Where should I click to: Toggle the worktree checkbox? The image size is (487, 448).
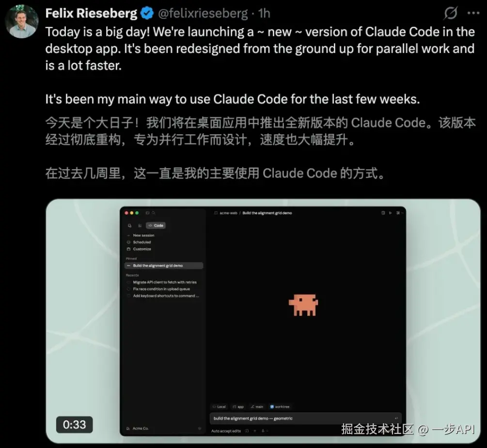[272, 407]
